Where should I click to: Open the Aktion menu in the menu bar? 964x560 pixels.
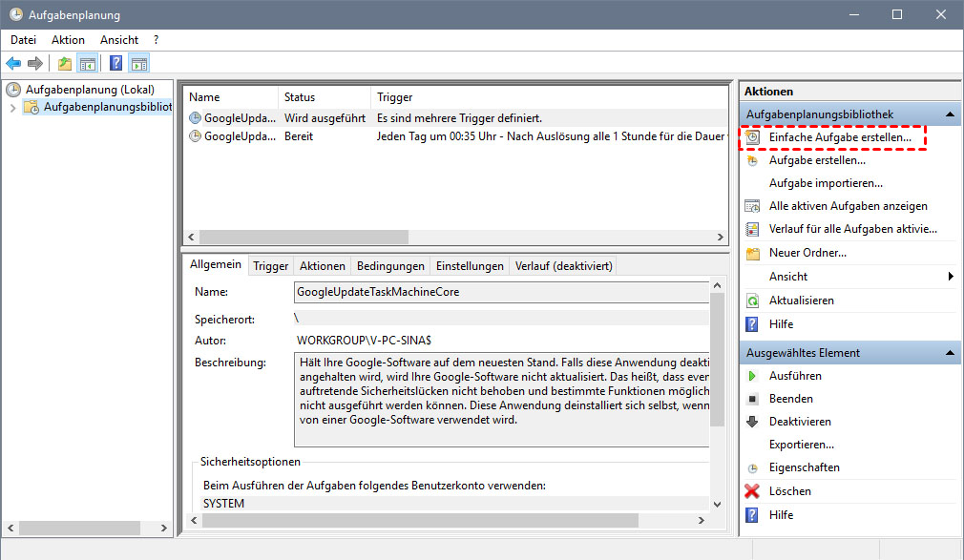pos(68,40)
